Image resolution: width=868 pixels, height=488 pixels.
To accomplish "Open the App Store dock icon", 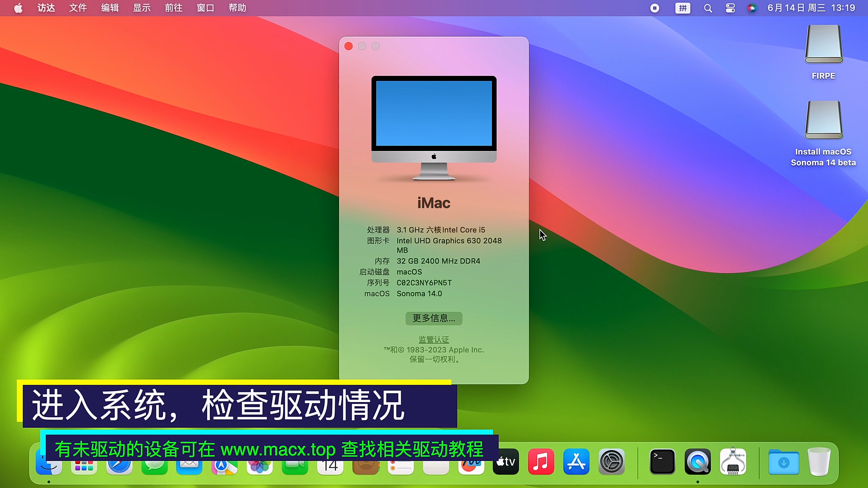I will coord(576,462).
